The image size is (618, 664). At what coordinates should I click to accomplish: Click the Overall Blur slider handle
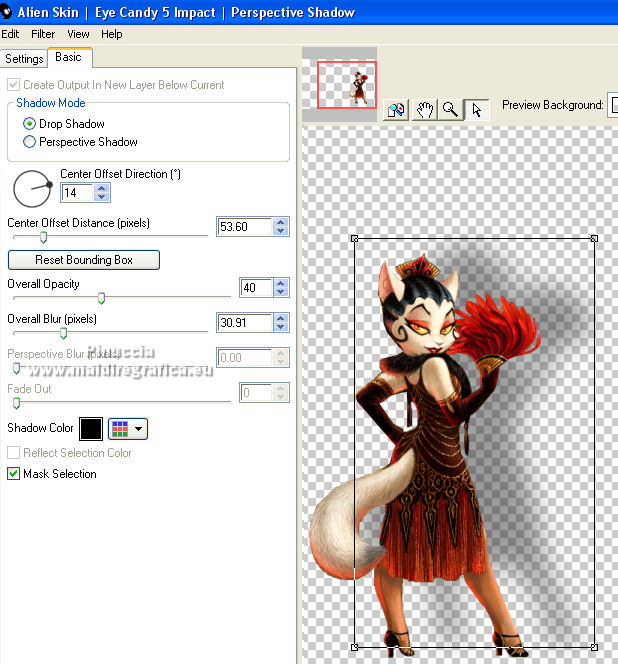point(63,334)
